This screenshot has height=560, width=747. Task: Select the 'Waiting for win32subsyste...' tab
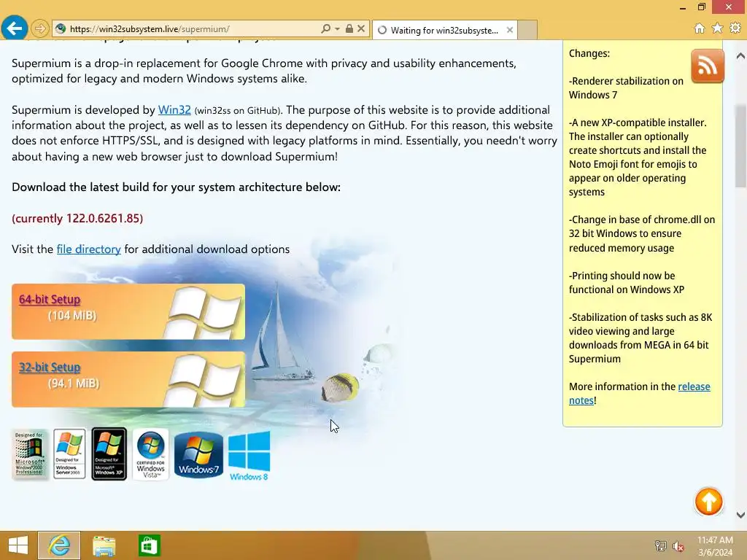[x=444, y=30]
